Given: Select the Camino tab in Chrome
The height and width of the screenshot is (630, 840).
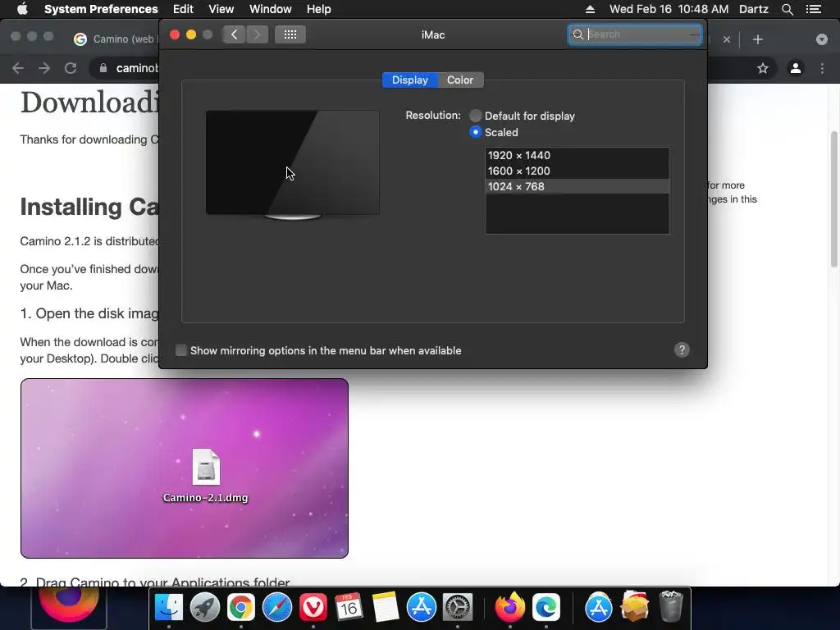Looking at the screenshot, I should [x=115, y=39].
